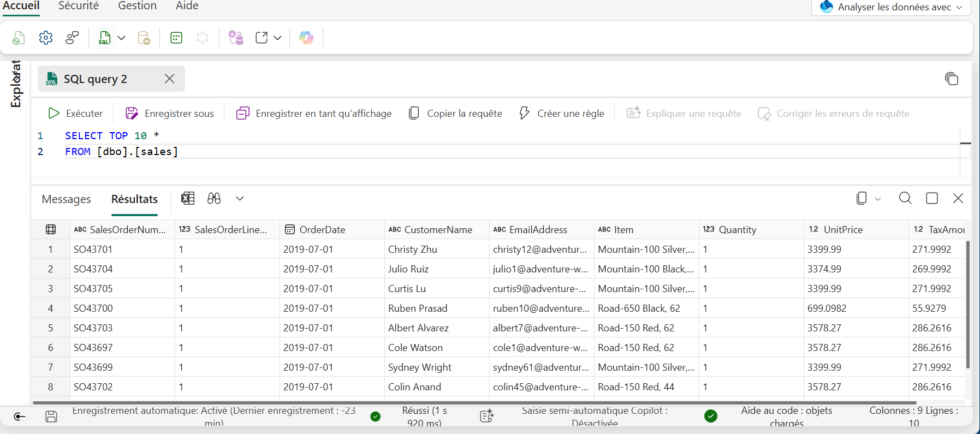Click the green table grid toolbar icon
Viewport: 980px width, 434px height.
(176, 38)
